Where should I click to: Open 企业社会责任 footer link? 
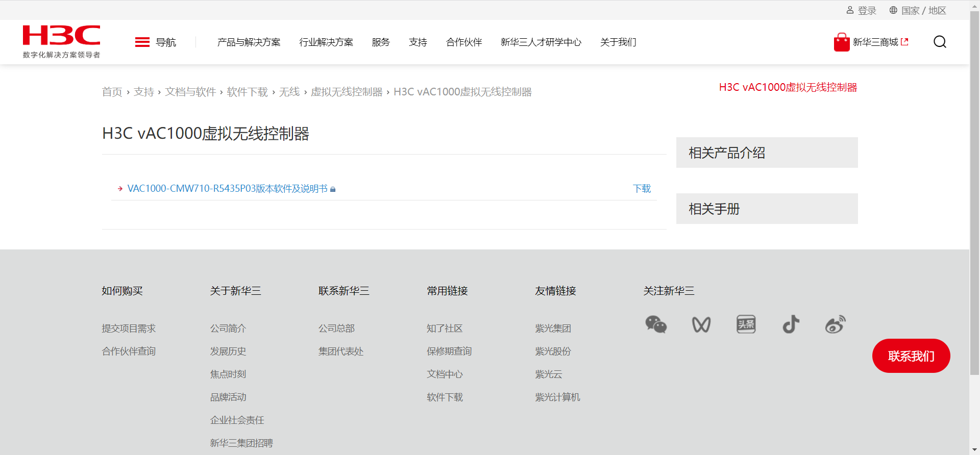click(237, 420)
